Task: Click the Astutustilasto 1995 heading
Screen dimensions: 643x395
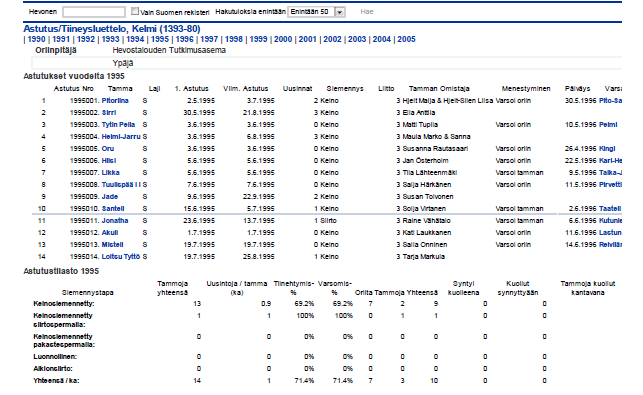Action: point(61,271)
